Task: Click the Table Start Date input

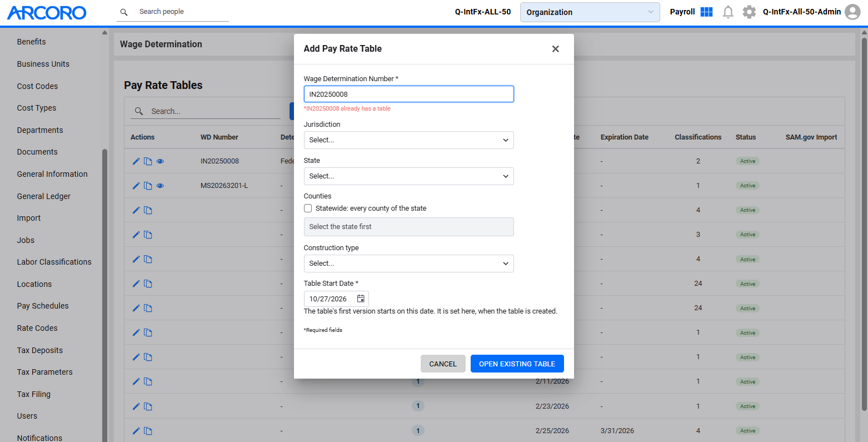Action: (336, 299)
